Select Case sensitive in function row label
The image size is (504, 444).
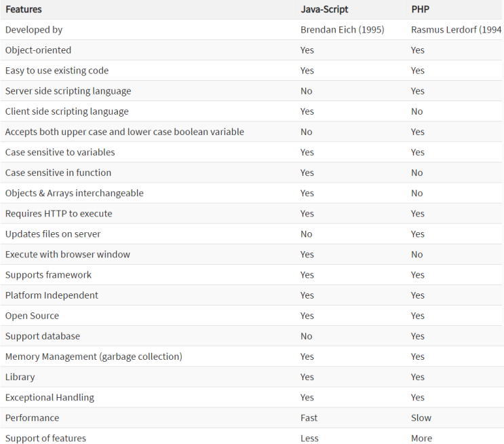coord(58,172)
